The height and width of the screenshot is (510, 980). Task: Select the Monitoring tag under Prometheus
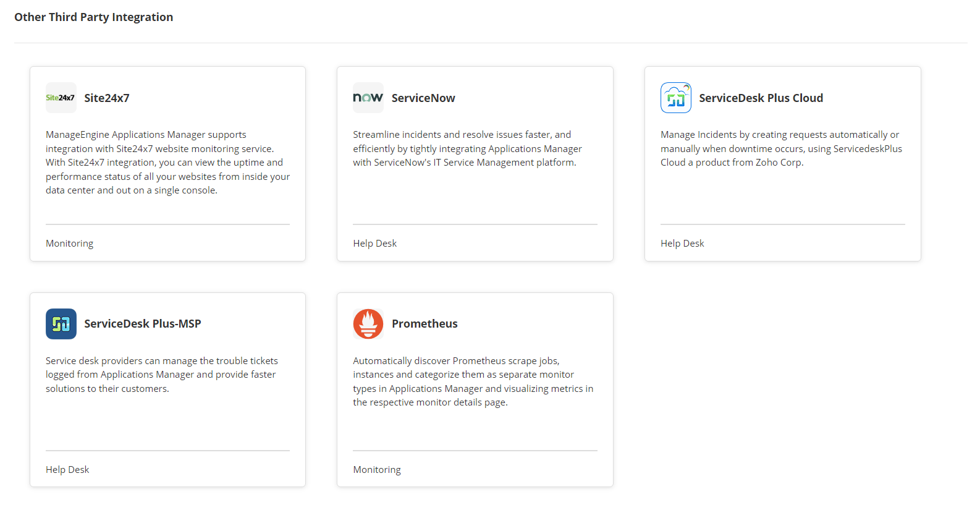(377, 469)
